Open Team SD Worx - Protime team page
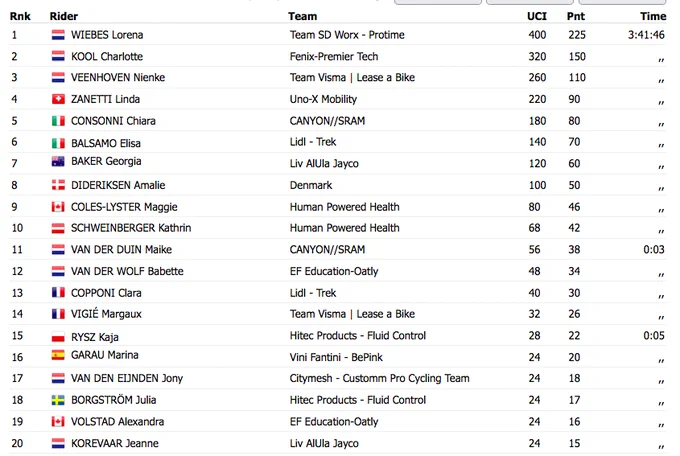This screenshot has width=680, height=456. (347, 35)
